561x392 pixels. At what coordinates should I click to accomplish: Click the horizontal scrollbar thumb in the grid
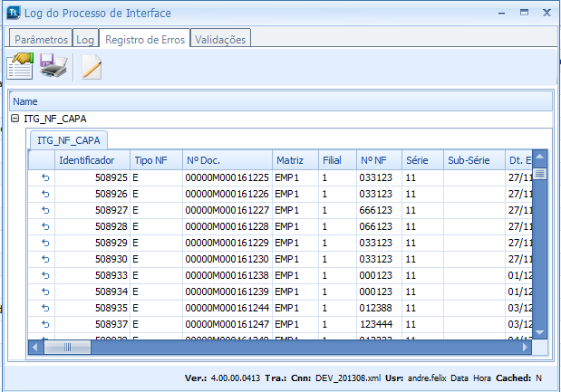[x=68, y=347]
